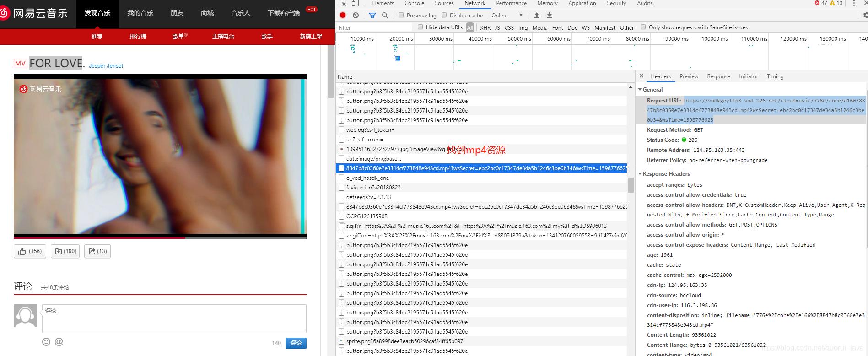Import a HAR file with the upload arrow
This screenshot has height=356, width=868.
tap(537, 15)
